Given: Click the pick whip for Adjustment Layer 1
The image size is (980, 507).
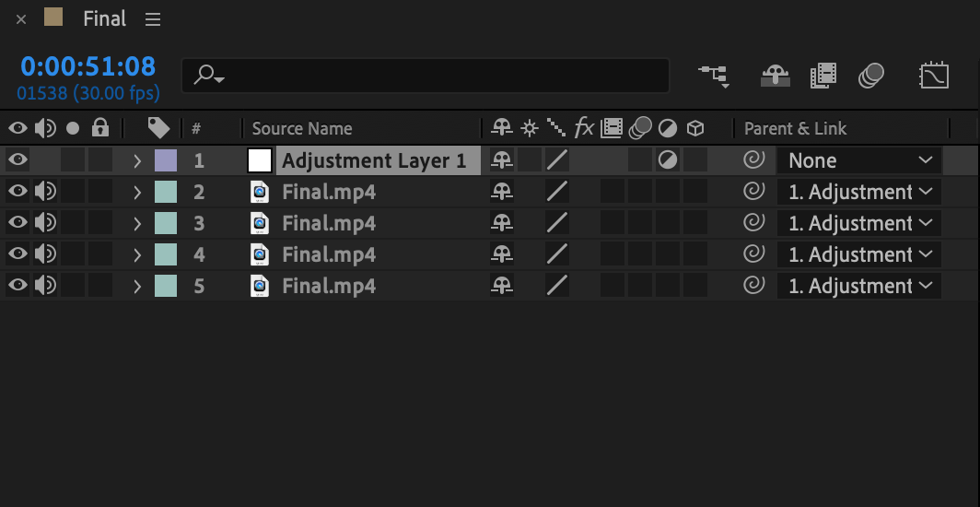Looking at the screenshot, I should [x=754, y=160].
